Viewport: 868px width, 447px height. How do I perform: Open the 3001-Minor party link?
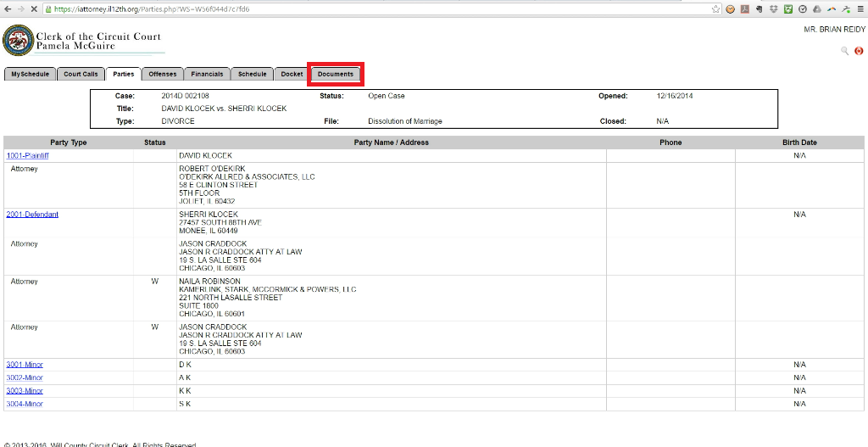(x=25, y=365)
